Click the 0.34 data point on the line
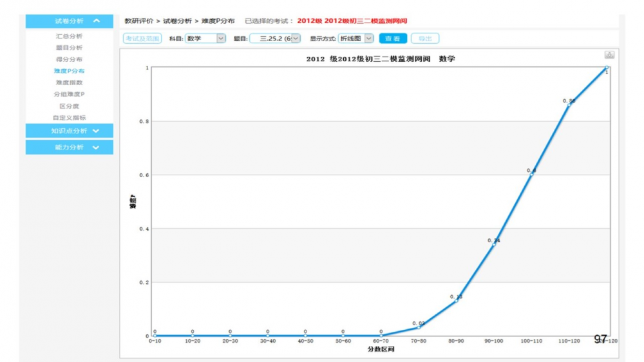Viewport: 644px width, 362px height. 494,245
